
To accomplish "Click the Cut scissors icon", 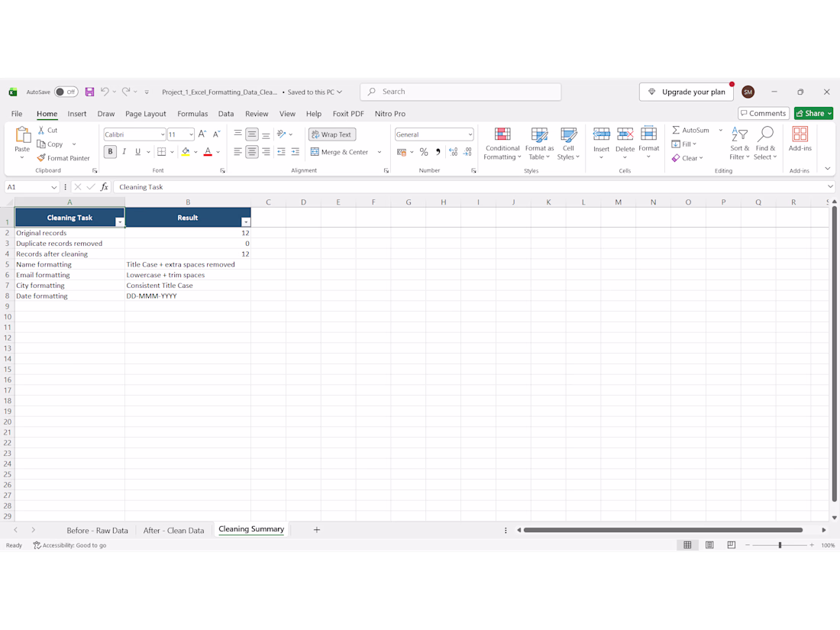I will coord(41,130).
